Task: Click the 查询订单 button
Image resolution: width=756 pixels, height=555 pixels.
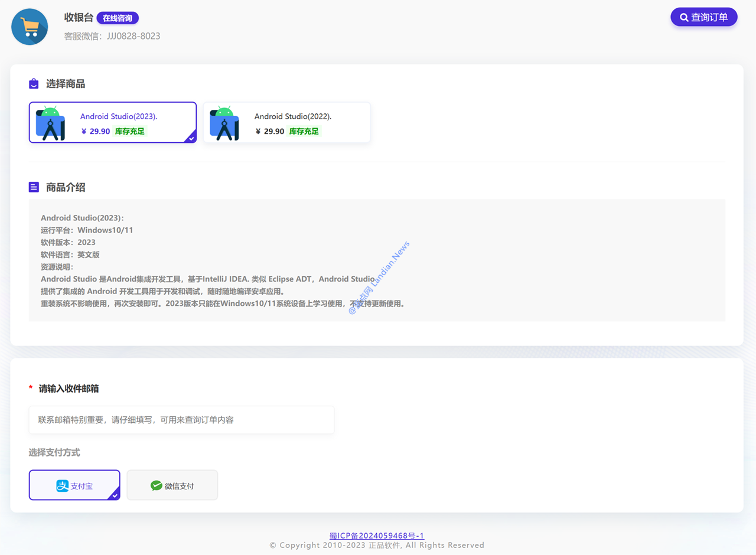Action: point(704,17)
